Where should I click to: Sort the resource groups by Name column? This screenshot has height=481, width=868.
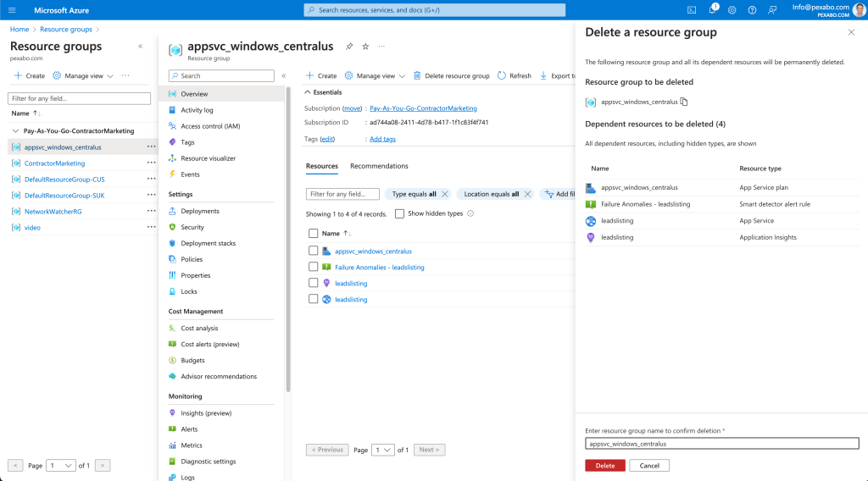(x=25, y=113)
